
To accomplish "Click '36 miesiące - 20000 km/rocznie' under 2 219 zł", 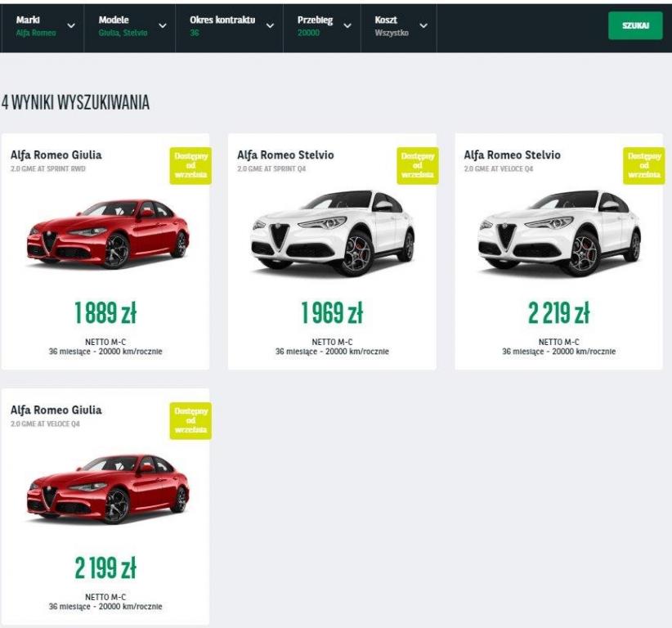I will pyautogui.click(x=559, y=352).
